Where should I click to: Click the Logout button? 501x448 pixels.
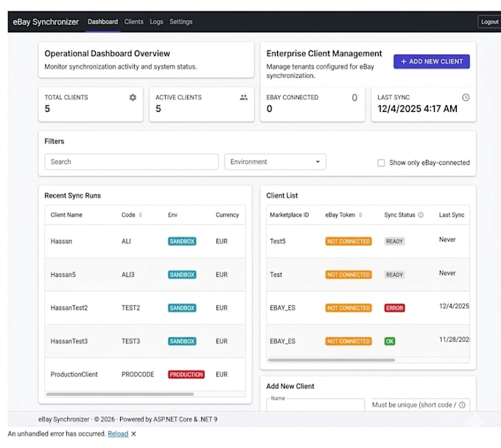click(489, 21)
